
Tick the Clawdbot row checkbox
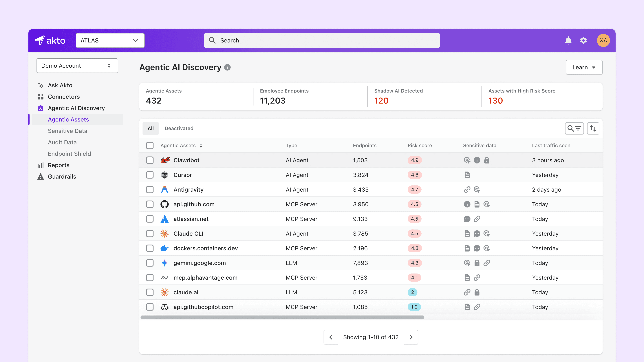(x=150, y=160)
